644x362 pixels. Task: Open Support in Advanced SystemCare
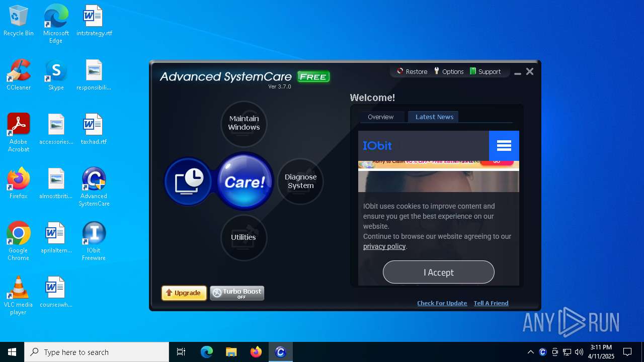tap(485, 71)
